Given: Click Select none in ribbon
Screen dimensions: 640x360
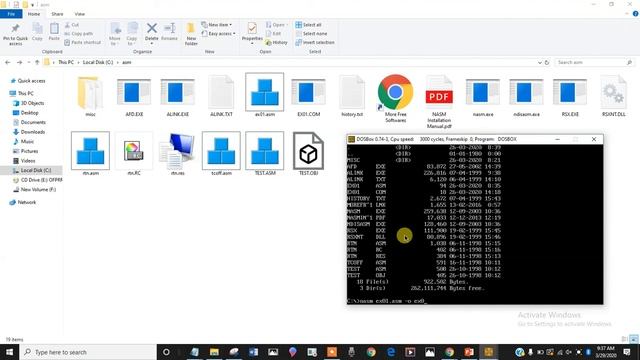Looking at the screenshot, I should [311, 33].
